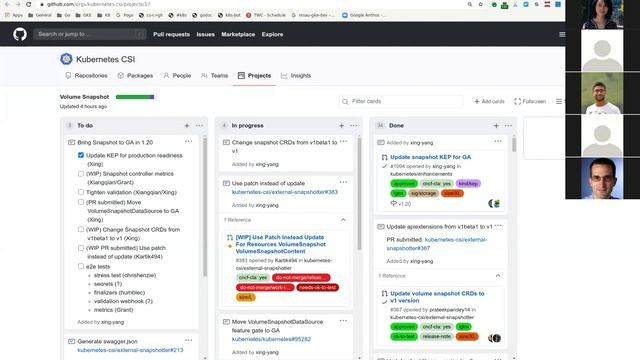Switch to the People tab
640x360 pixels.
tap(177, 76)
